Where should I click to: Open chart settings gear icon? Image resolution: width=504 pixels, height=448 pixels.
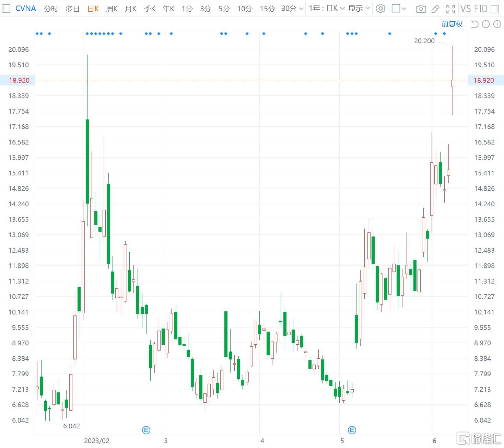[380, 8]
